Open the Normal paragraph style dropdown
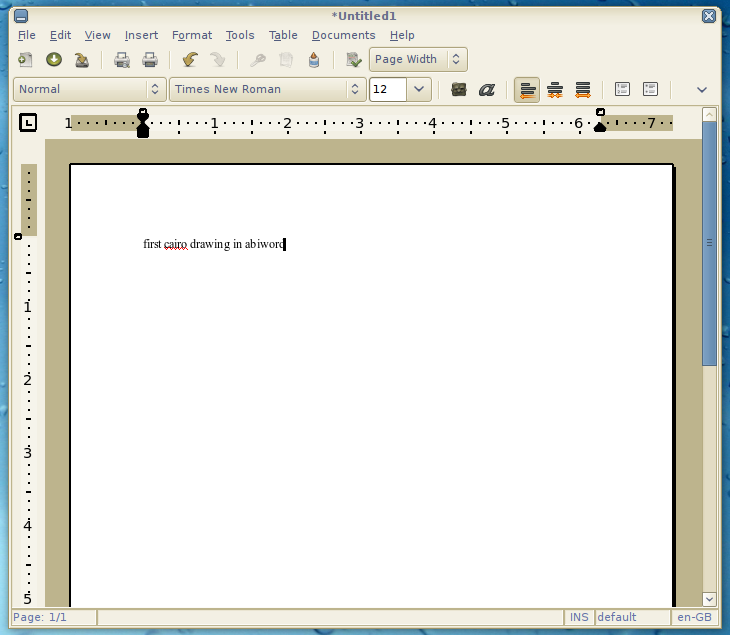 coord(90,89)
